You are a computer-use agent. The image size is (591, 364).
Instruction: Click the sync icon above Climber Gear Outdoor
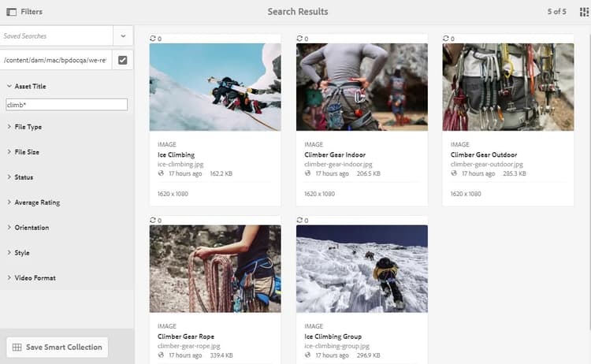[446, 39]
